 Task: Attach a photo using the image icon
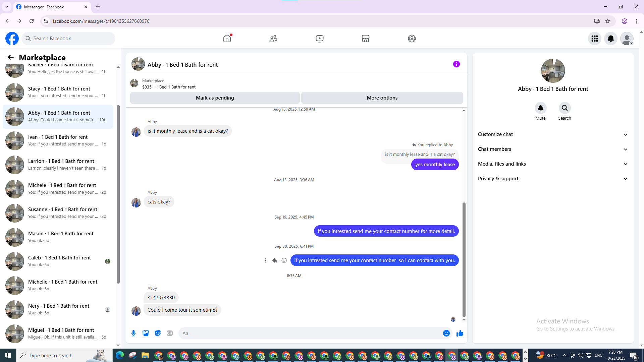pyautogui.click(x=146, y=333)
